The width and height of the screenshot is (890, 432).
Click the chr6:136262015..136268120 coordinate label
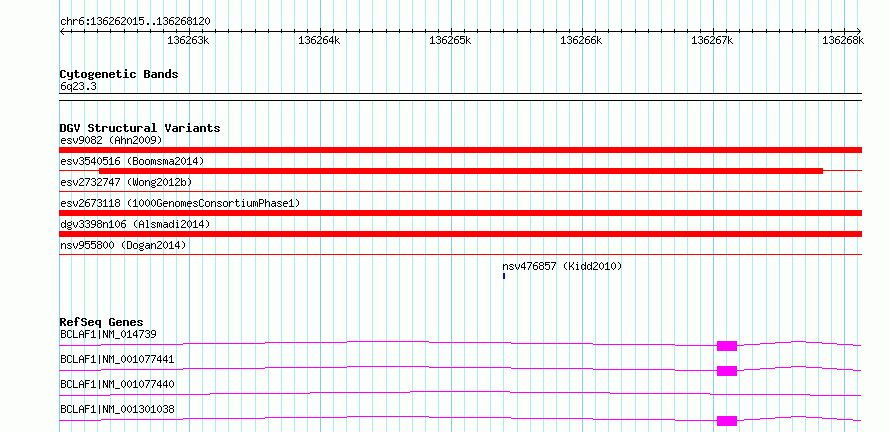[x=135, y=21]
